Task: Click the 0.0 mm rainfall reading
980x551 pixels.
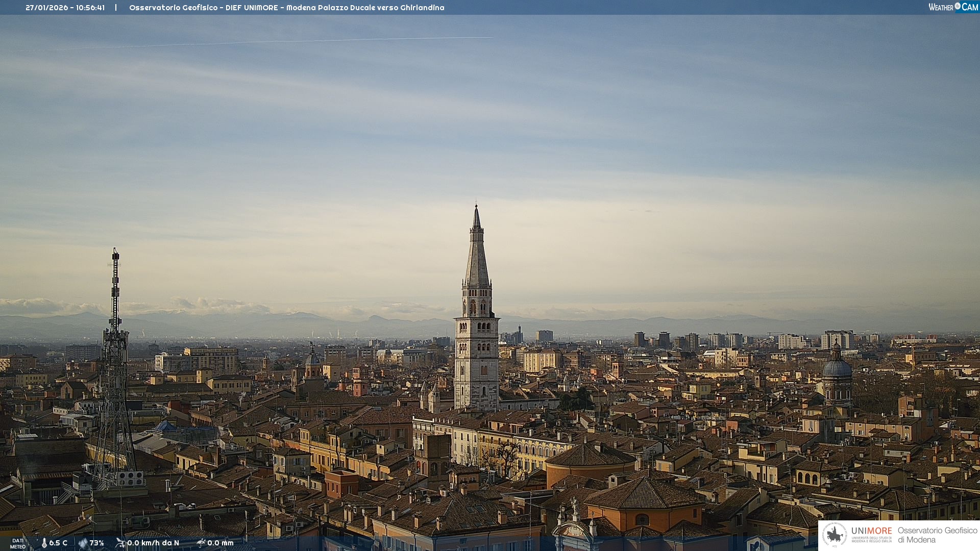Action: (220, 543)
